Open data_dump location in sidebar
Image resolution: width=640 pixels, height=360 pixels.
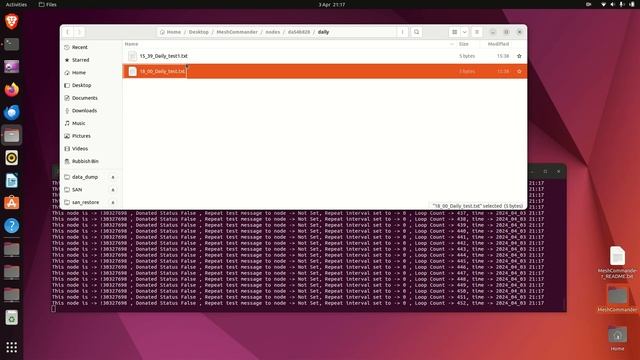[x=85, y=177]
